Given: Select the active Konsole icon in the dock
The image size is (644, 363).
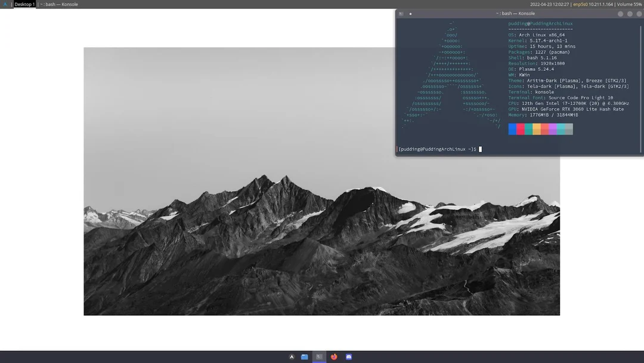Looking at the screenshot, I should click(x=318, y=356).
